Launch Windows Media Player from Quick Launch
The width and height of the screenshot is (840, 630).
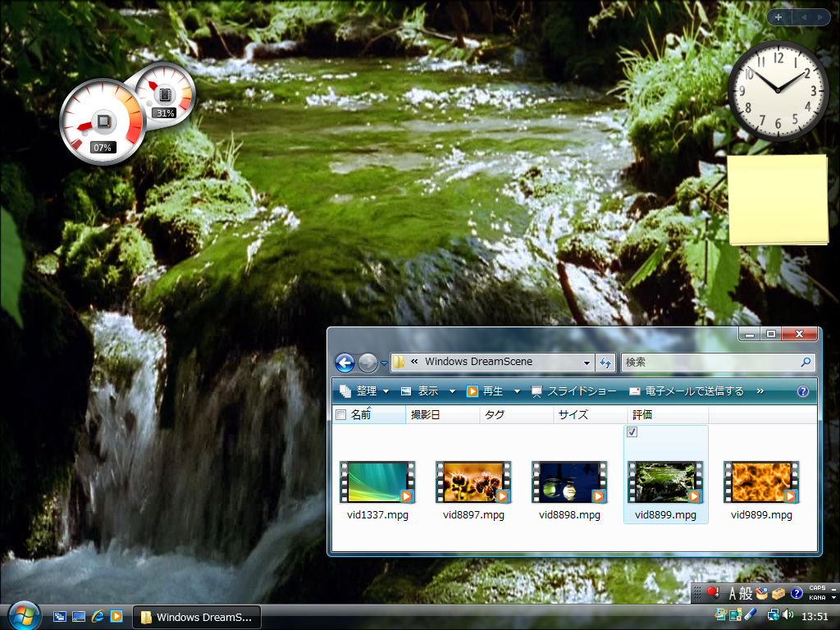pyautogui.click(x=116, y=616)
